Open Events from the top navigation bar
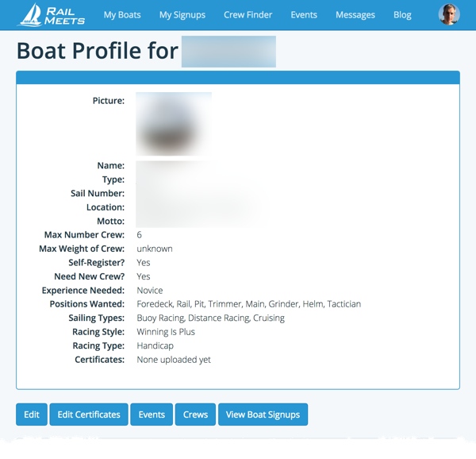Screen dimensions: 476x459 (x=304, y=15)
